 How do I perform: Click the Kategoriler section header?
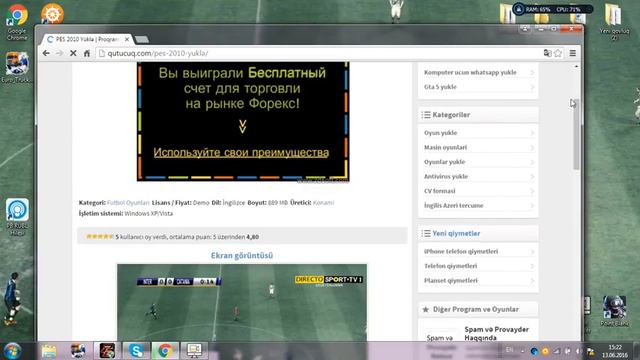point(478,115)
